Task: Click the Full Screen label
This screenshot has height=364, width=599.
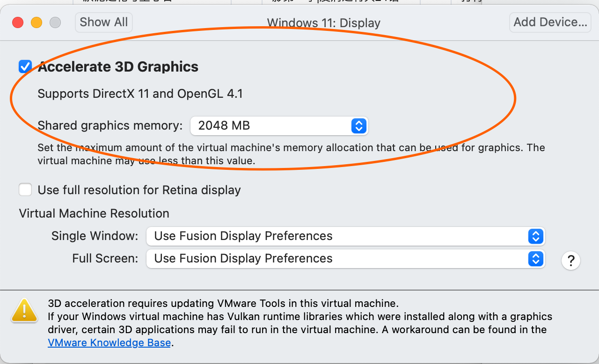Action: (105, 258)
